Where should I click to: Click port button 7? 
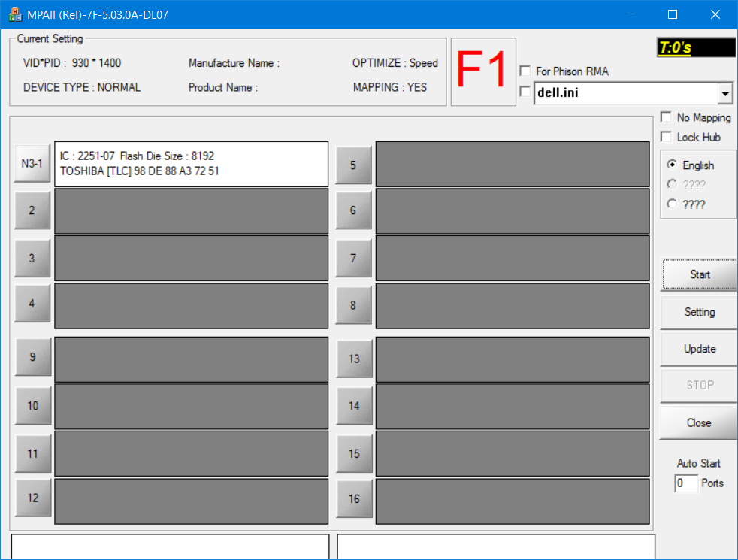[x=353, y=258]
